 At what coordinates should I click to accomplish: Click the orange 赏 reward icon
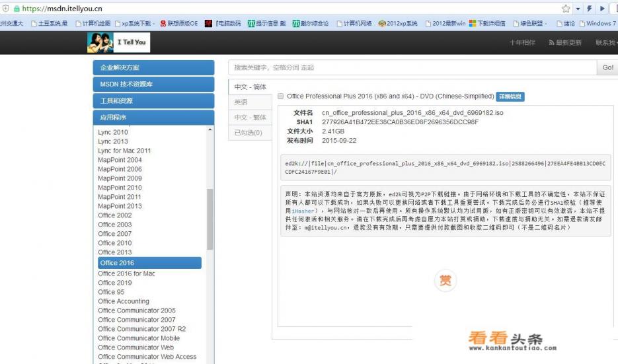(445, 281)
